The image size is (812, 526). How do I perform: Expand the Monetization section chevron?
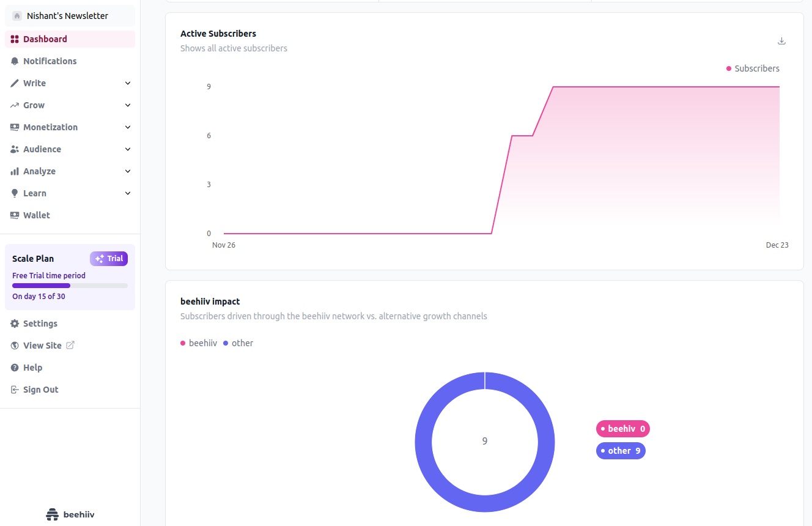point(128,127)
